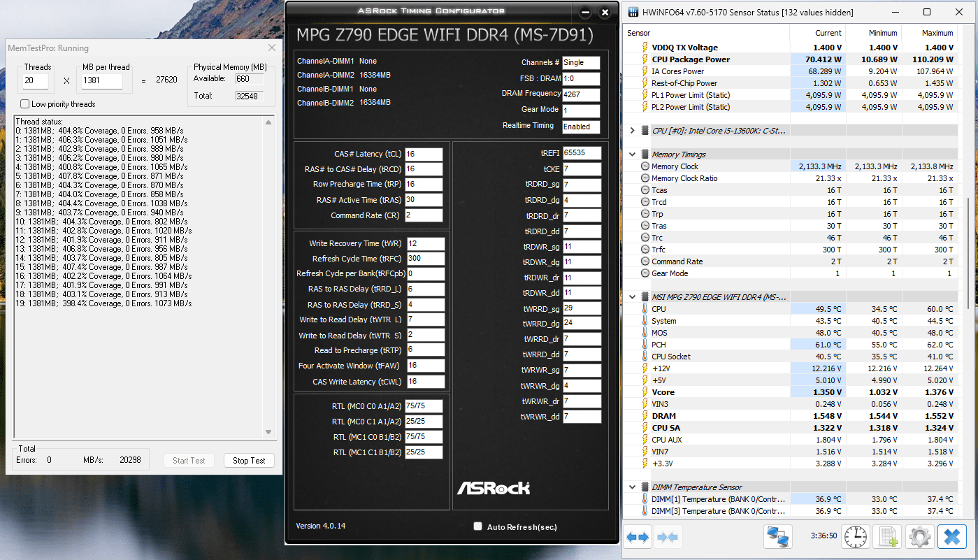
Task: Click the DRAM Frequency field 4267
Action: (581, 94)
